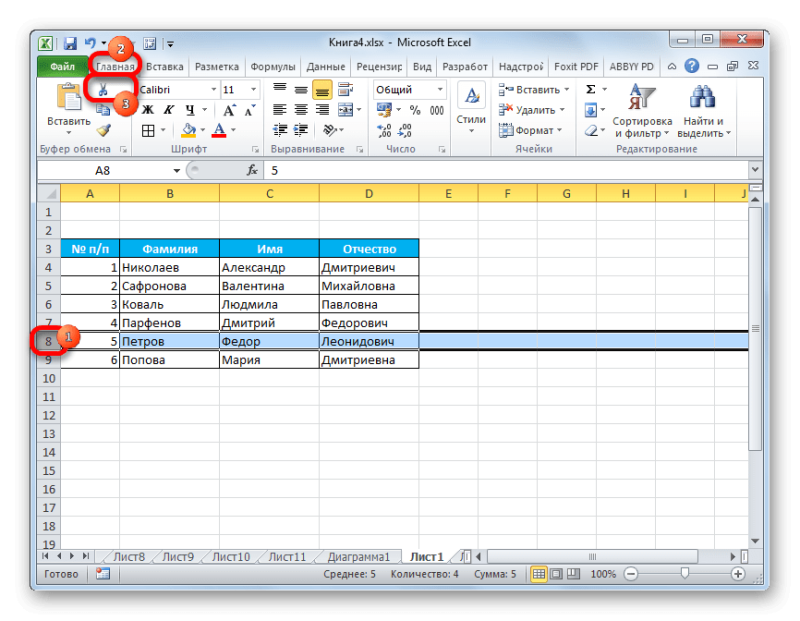Apply bold formatting with Ж
The width and height of the screenshot is (800, 621).
pos(148,110)
